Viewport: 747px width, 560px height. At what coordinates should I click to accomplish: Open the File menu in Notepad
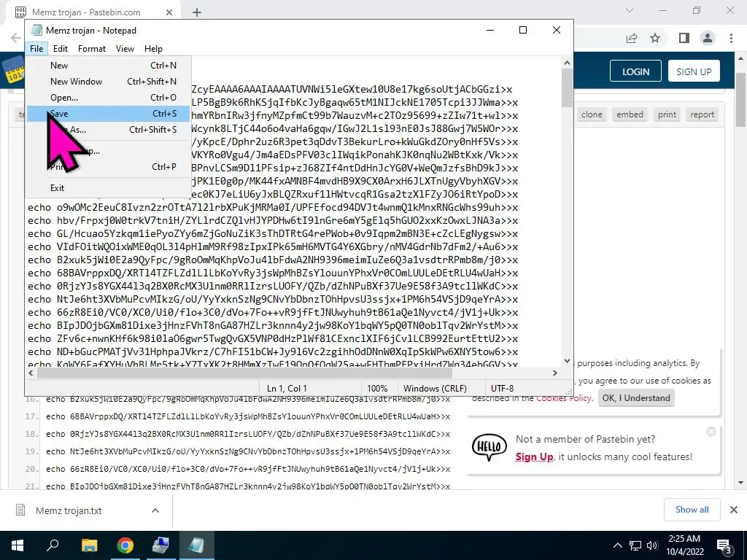36,49
